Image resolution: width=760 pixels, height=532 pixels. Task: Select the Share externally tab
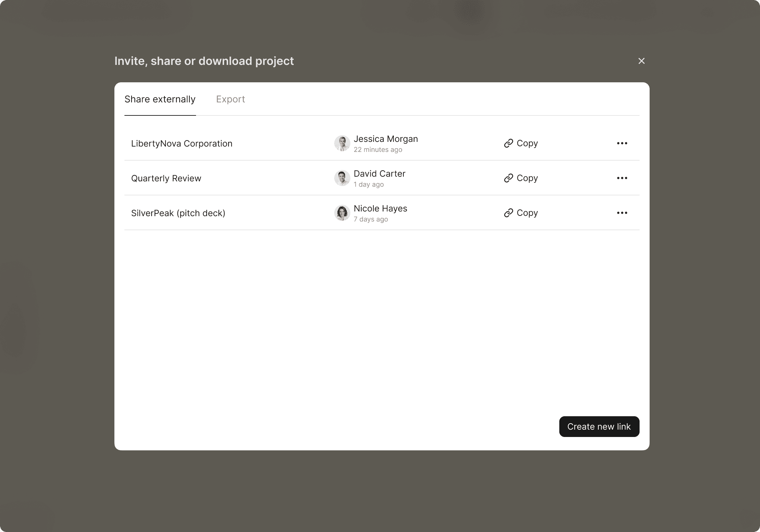pyautogui.click(x=160, y=99)
